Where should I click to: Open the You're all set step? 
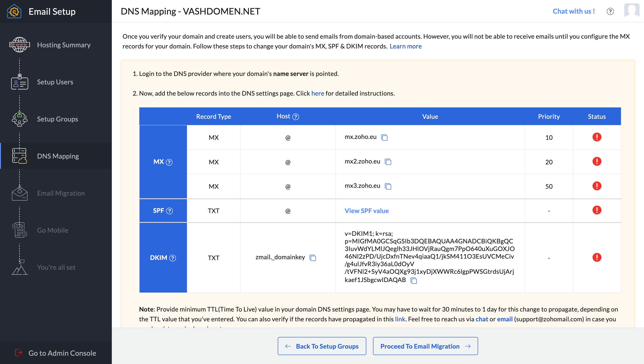point(56,267)
